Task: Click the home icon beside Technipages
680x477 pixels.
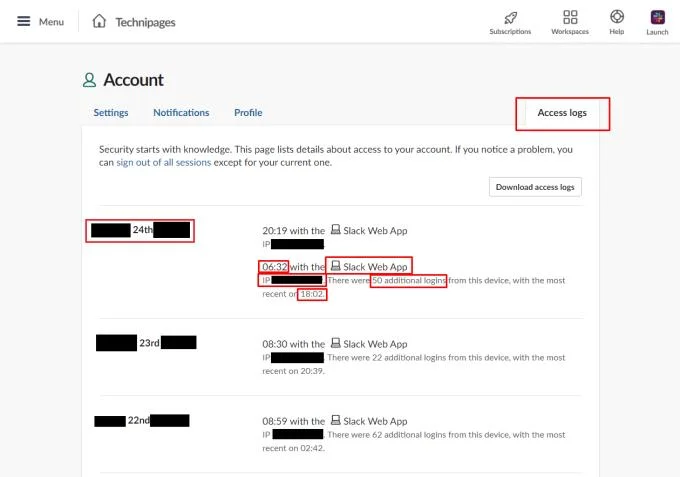Action: (99, 21)
